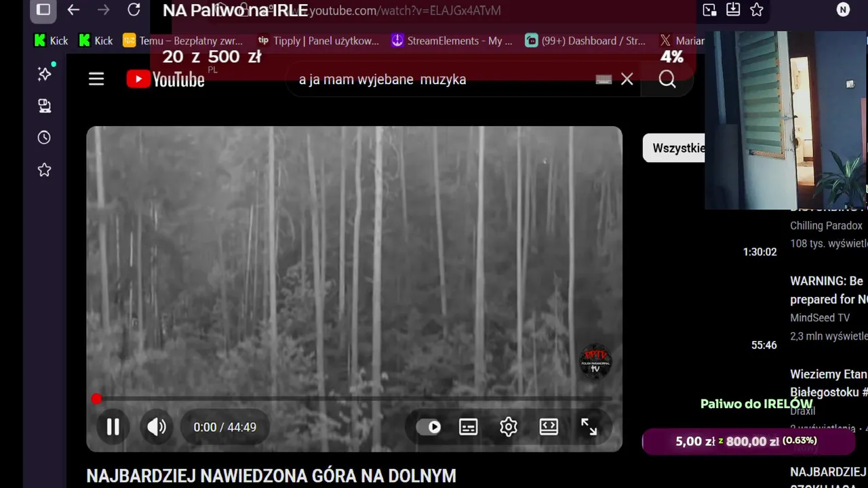Viewport: 868px width, 488px height.
Task: Go to YouTube home via the logo
Action: pyautogui.click(x=165, y=79)
